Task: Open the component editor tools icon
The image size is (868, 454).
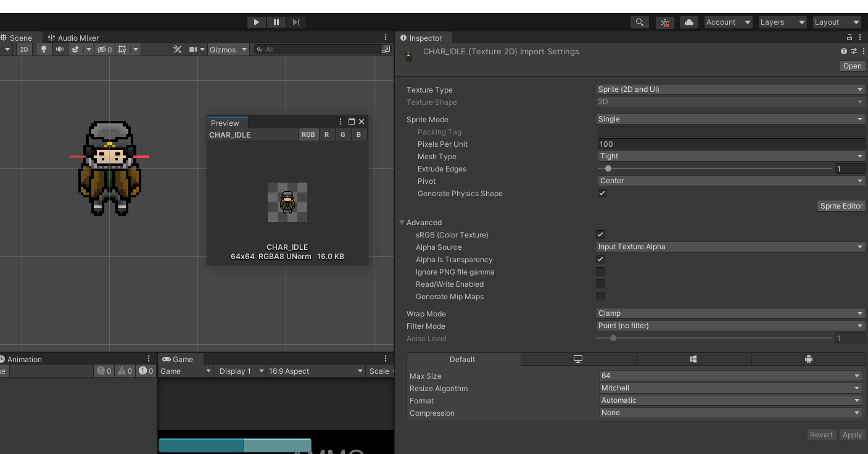Action: pyautogui.click(x=178, y=49)
